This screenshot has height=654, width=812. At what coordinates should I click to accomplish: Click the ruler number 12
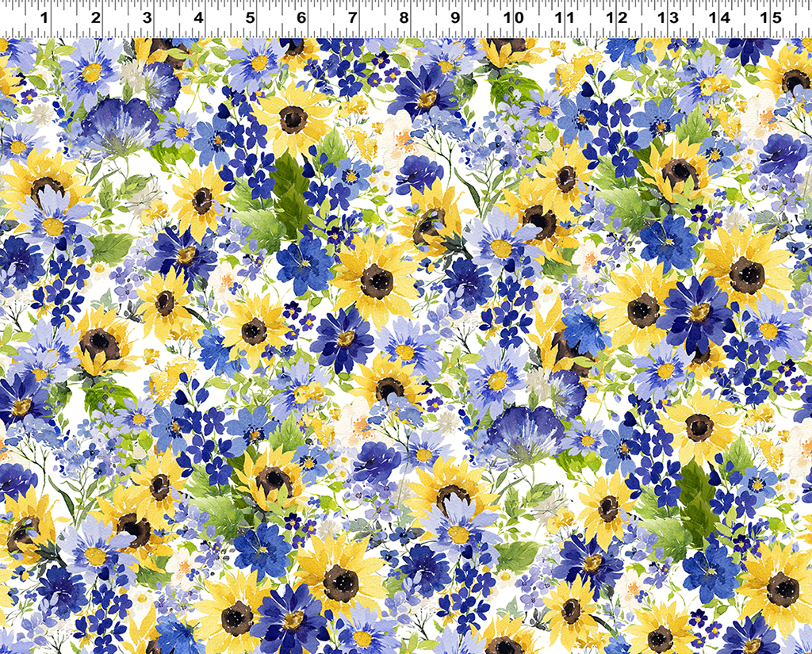[x=616, y=18]
